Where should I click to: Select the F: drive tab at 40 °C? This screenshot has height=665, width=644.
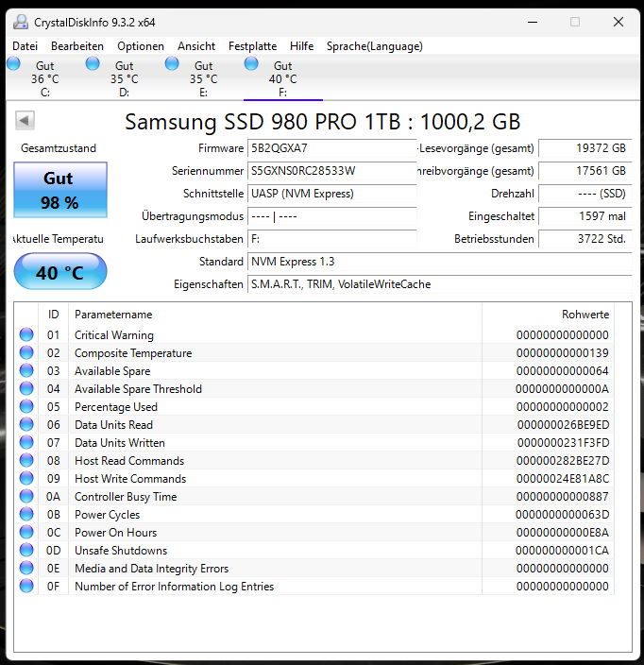282,78
